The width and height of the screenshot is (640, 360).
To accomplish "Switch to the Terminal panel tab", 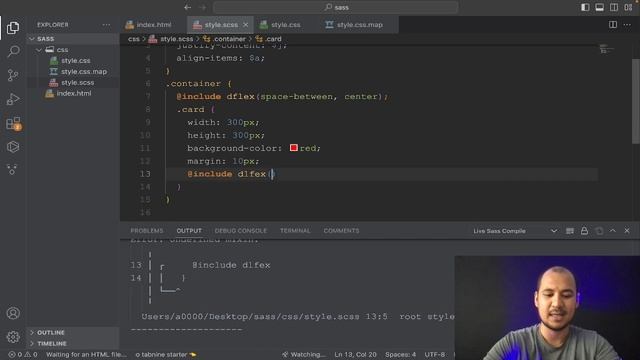I will 295,231.
